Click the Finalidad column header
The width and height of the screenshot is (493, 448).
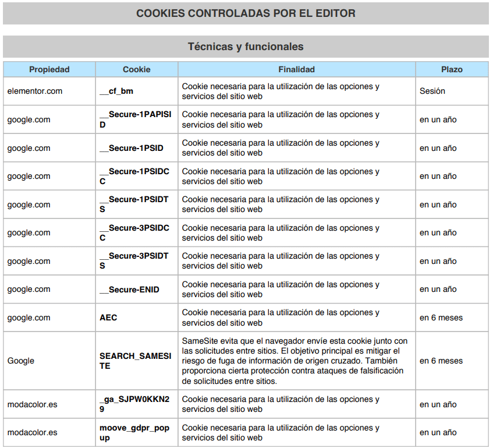point(296,69)
